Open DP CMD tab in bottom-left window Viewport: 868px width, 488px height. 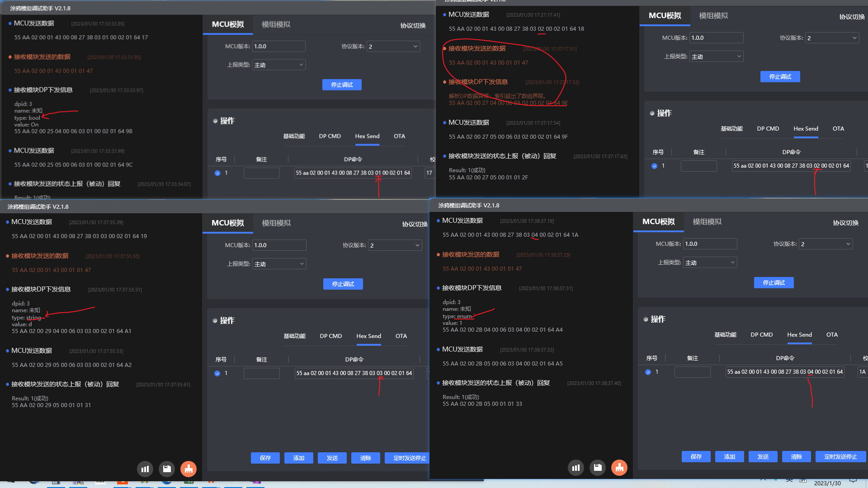coord(330,336)
